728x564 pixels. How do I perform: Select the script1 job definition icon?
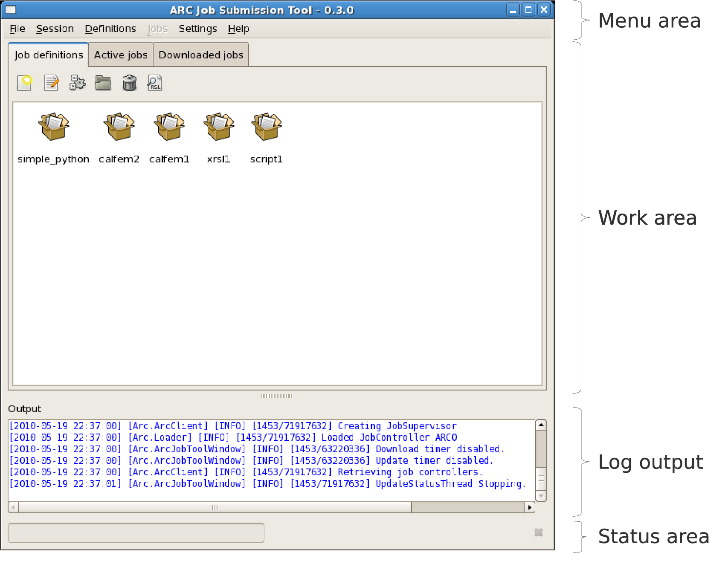(x=267, y=127)
